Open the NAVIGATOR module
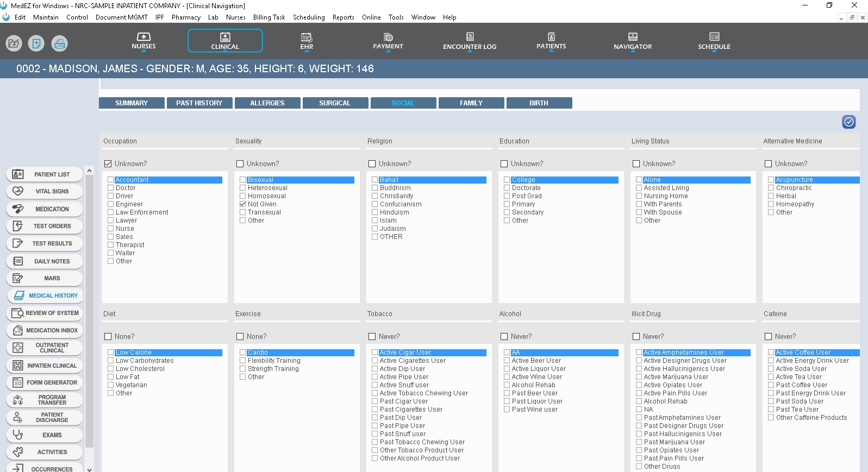This screenshot has height=472, width=868. (x=633, y=41)
